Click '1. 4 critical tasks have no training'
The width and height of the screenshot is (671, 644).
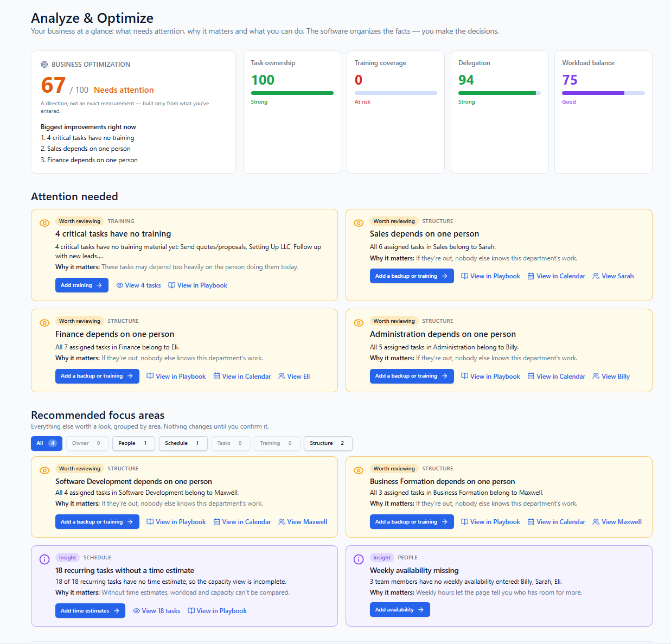pyautogui.click(x=87, y=138)
